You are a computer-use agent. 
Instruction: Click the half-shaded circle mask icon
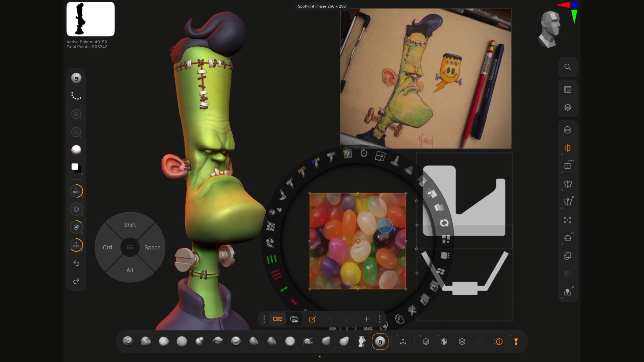coord(426,342)
